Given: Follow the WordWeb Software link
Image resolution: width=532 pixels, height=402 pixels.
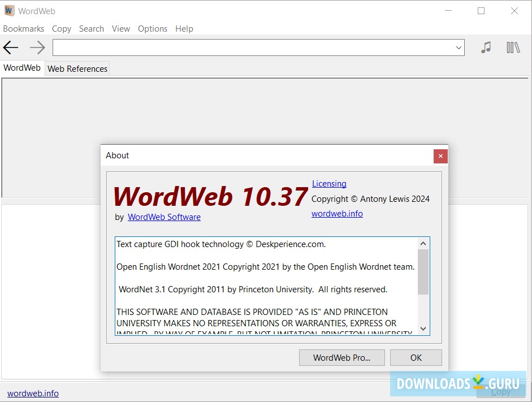Looking at the screenshot, I should pyautogui.click(x=164, y=217).
